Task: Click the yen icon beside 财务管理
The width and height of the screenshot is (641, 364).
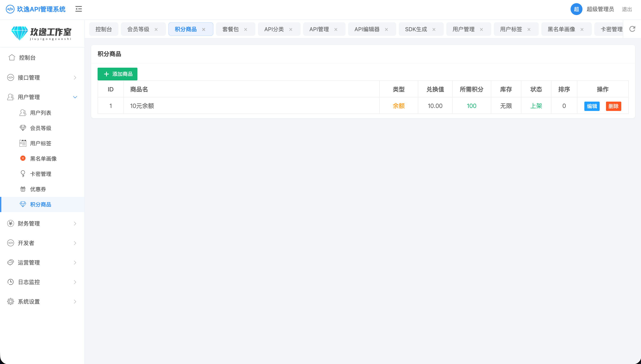Action: [10, 223]
